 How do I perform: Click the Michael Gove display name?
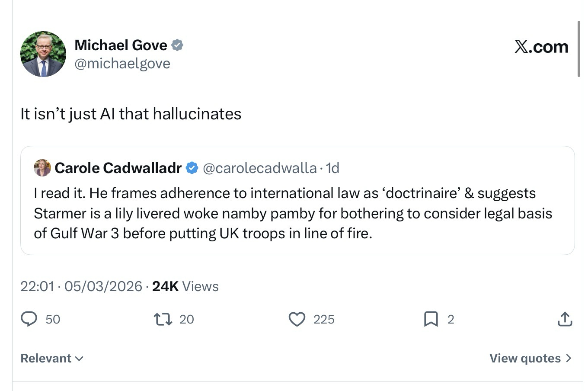pyautogui.click(x=121, y=45)
